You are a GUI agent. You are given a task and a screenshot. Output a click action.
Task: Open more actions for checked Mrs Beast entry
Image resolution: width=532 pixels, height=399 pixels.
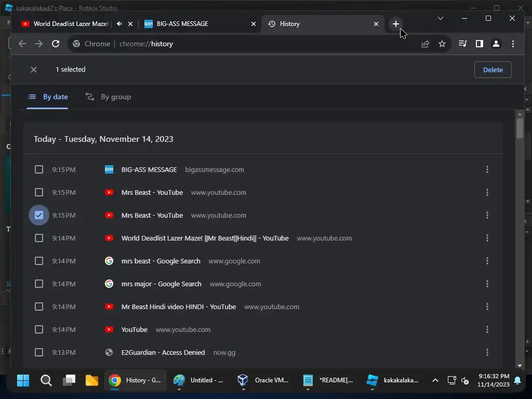(487, 215)
